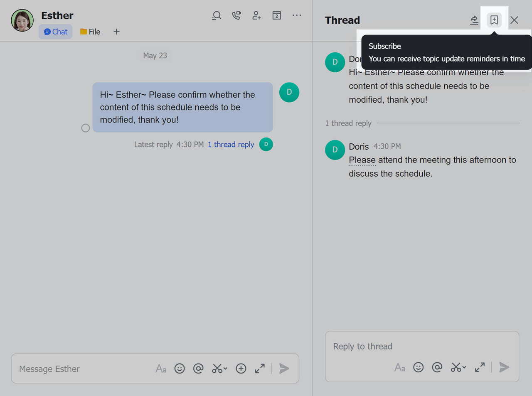Image resolution: width=532 pixels, height=396 pixels.
Task: Open the plus attachments menu in main chat
Action: (241, 369)
